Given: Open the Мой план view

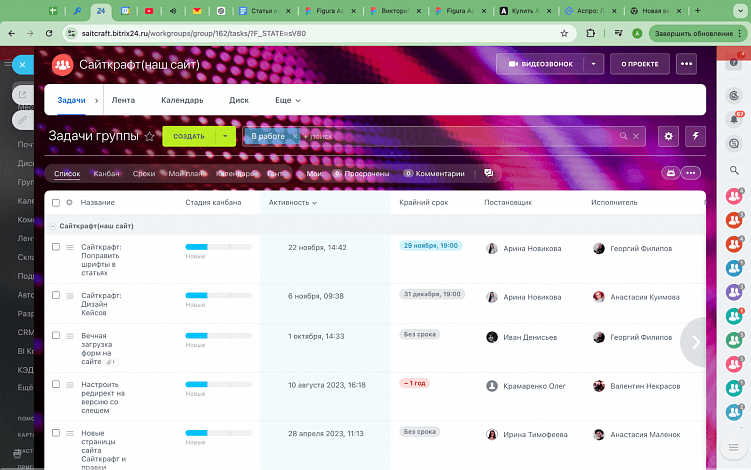Looking at the screenshot, I should coord(186,173).
